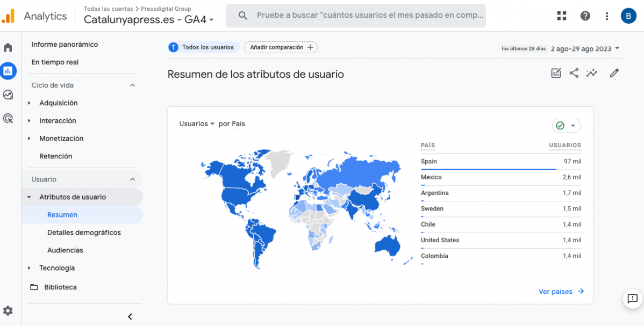The height and width of the screenshot is (326, 644).
Task: Collapse the Ciclo de vida section
Action: 132,85
